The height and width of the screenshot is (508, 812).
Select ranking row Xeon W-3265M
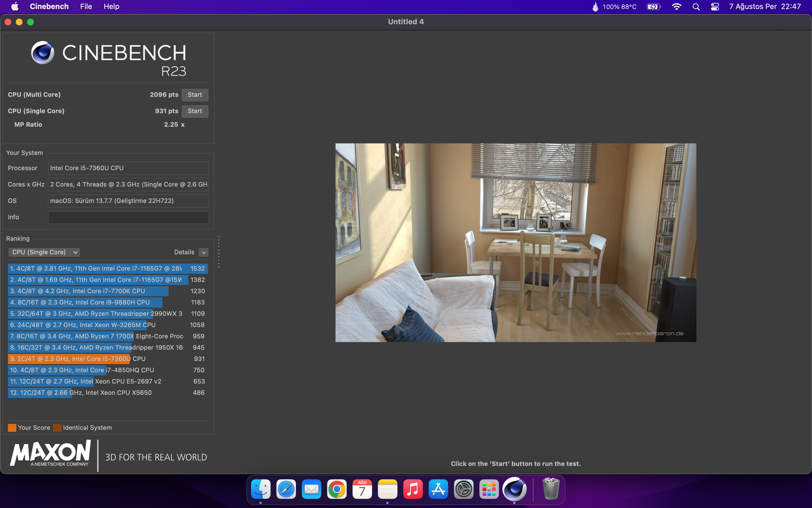point(108,325)
